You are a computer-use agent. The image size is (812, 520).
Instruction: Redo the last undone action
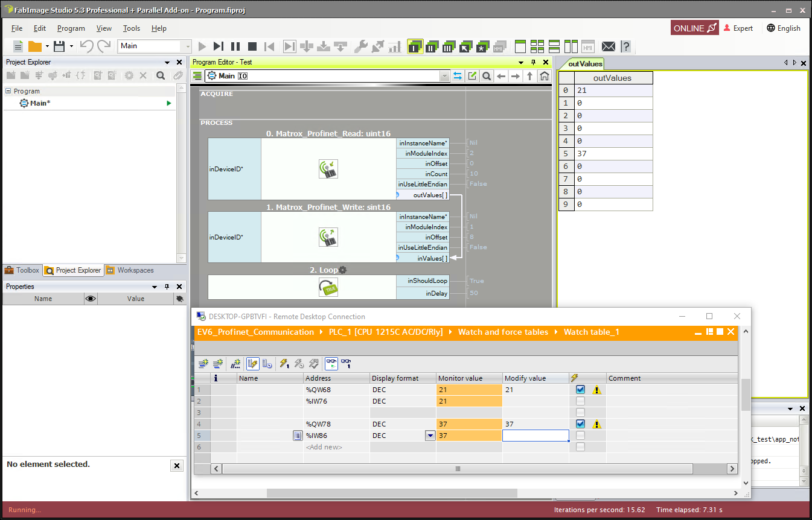coord(104,46)
